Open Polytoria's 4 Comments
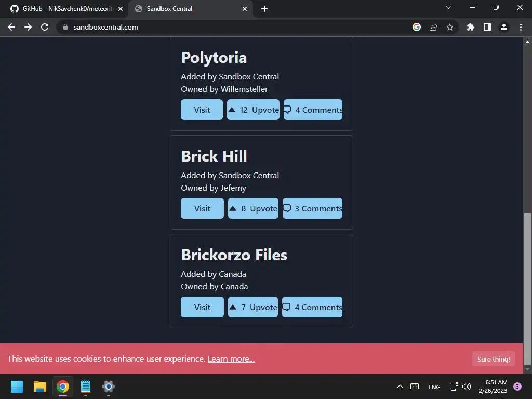The height and width of the screenshot is (399, 532). (313, 110)
